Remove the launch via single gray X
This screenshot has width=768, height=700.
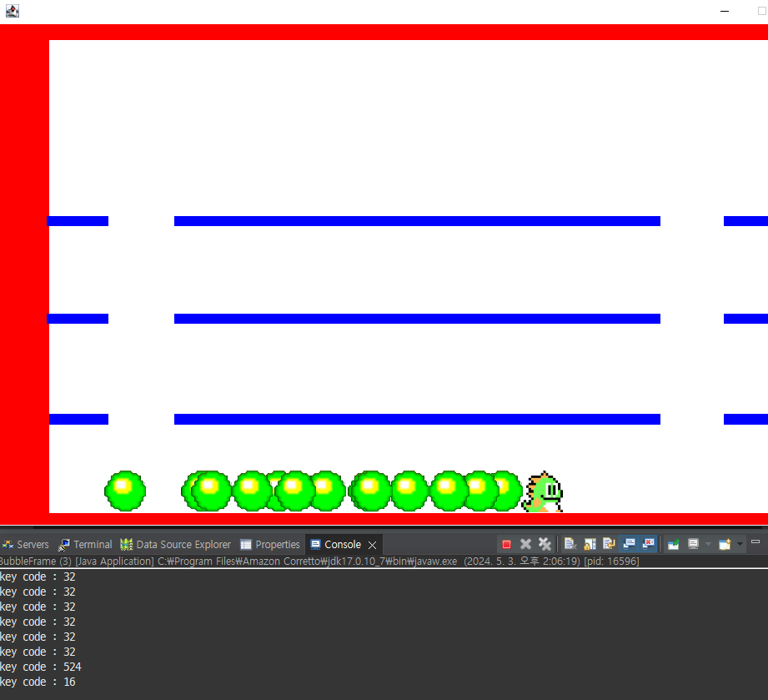tap(525, 544)
